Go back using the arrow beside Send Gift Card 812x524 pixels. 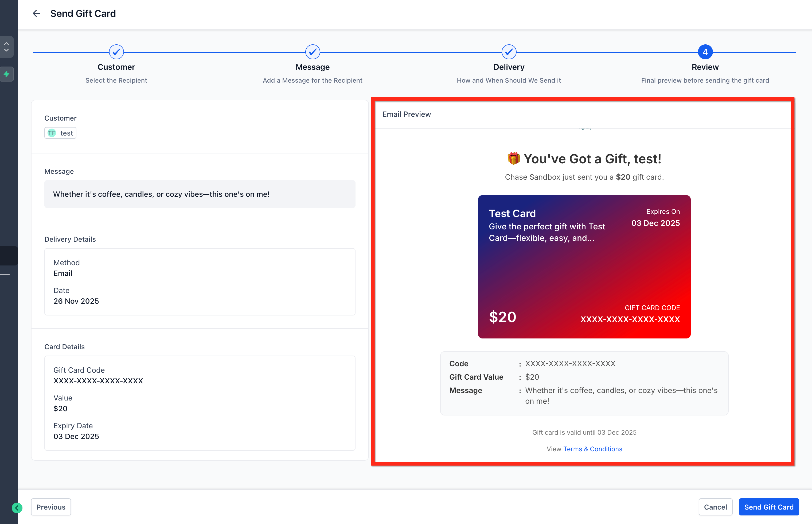36,14
